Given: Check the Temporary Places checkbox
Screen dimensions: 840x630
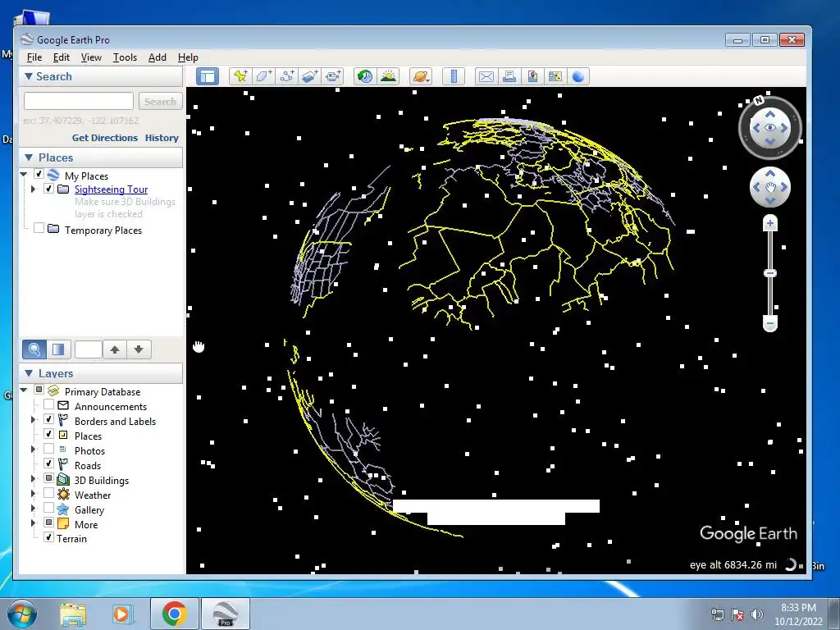Looking at the screenshot, I should pos(39,228).
